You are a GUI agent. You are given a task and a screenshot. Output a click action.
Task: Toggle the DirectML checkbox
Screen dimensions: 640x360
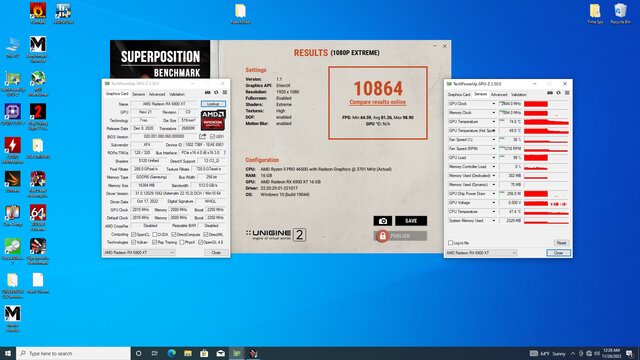[205, 234]
